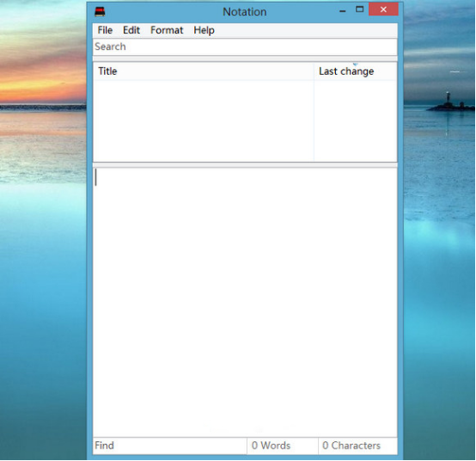
Task: Open the Help menu
Action: (x=204, y=30)
